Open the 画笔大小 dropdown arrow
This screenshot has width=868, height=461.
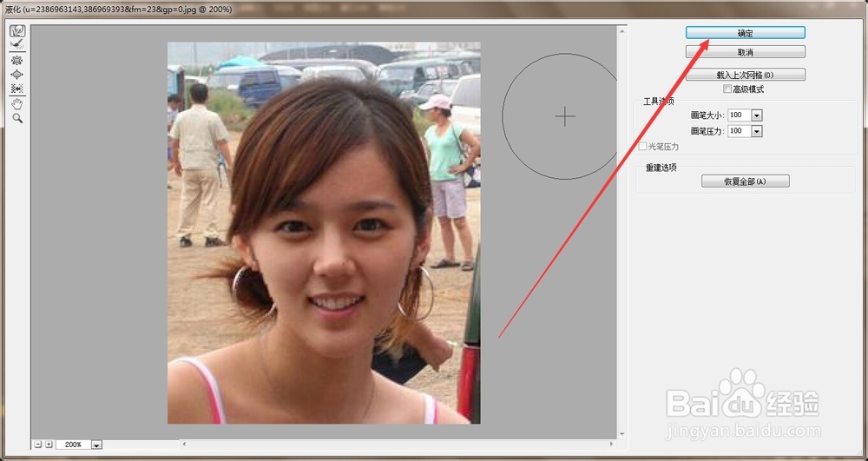(x=757, y=115)
